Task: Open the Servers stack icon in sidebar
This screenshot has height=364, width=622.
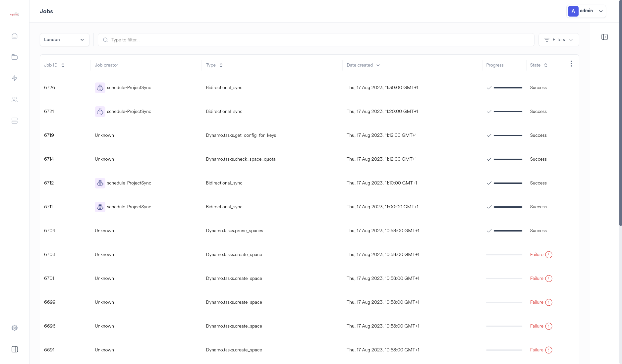Action: click(15, 121)
